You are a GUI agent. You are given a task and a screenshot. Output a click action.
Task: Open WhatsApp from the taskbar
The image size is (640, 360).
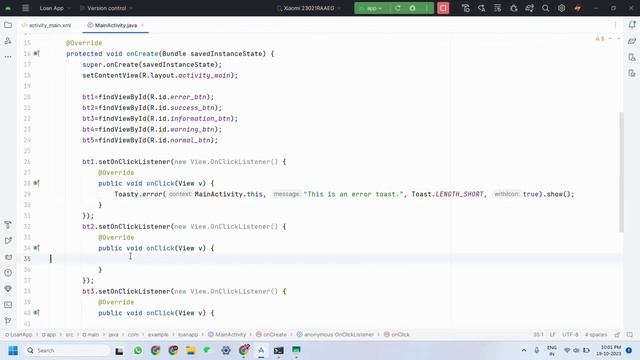click(138, 351)
